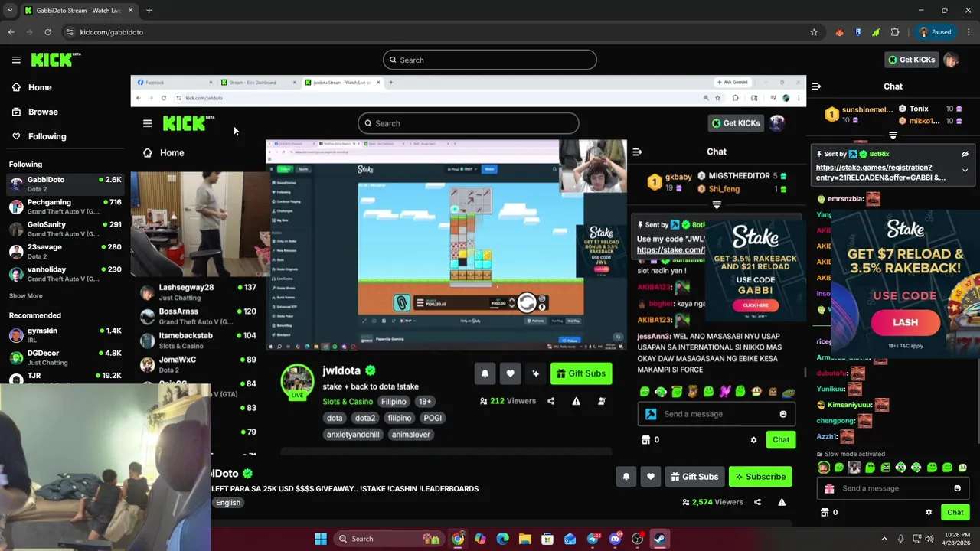This screenshot has height=551, width=980.
Task: Reload the page in Chrome
Action: click(47, 32)
